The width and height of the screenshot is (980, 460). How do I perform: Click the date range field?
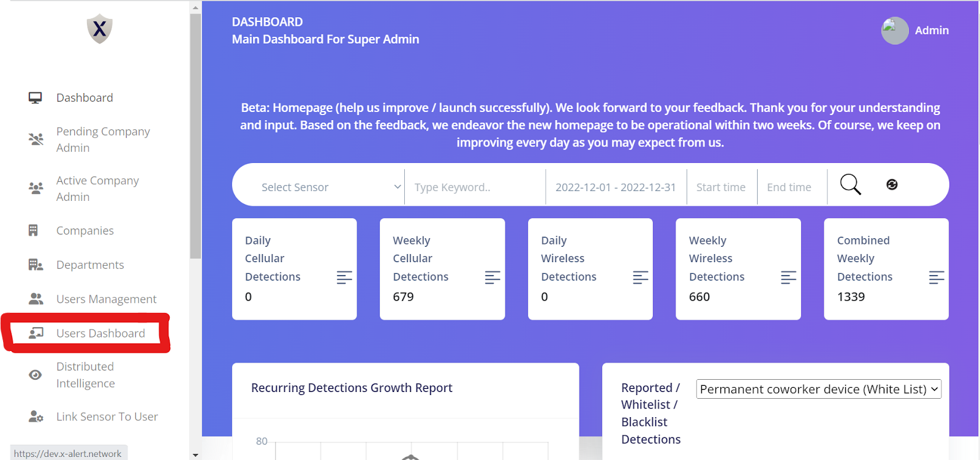[616, 187]
